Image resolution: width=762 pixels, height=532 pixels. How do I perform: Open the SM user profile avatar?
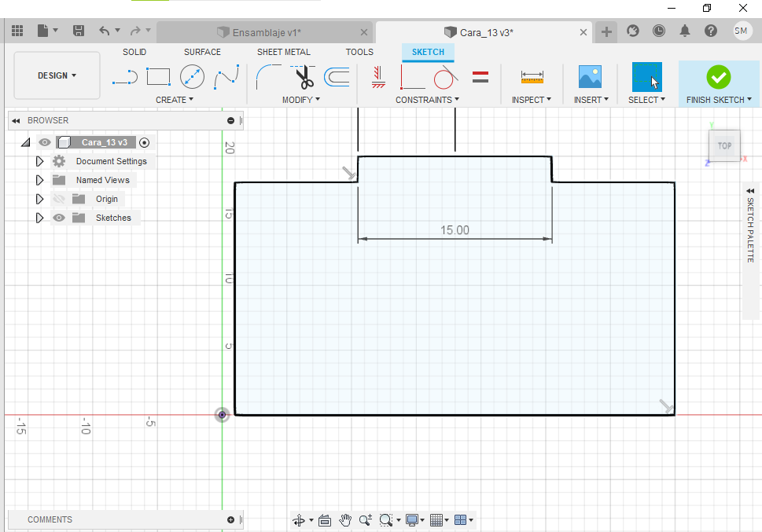pos(742,31)
